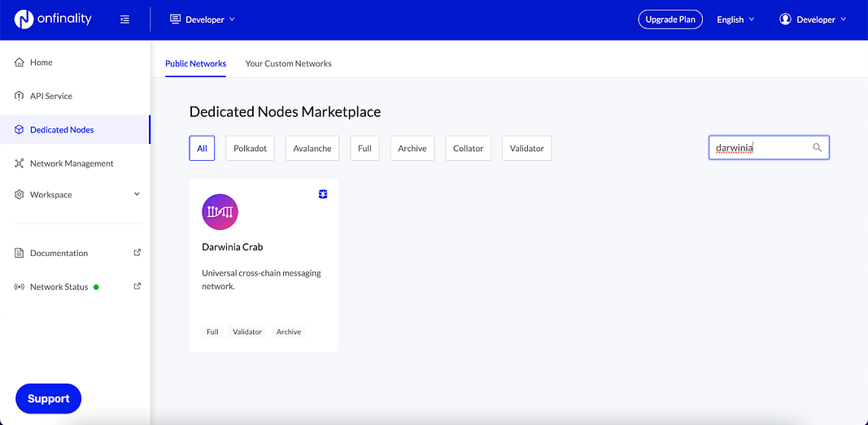The image size is (868, 425).
Task: Open the Developer account dropdown
Action: 813,20
